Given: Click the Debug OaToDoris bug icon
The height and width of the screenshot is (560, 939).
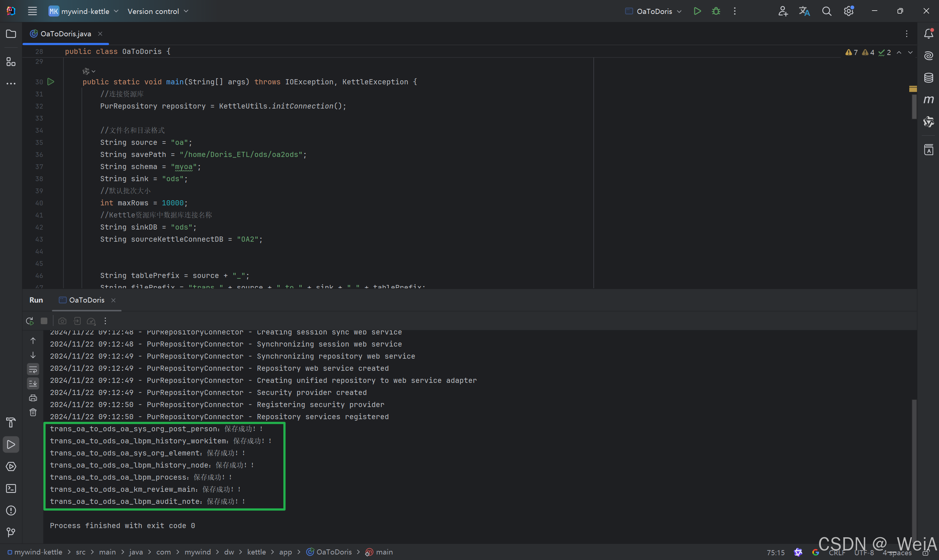Looking at the screenshot, I should (716, 11).
